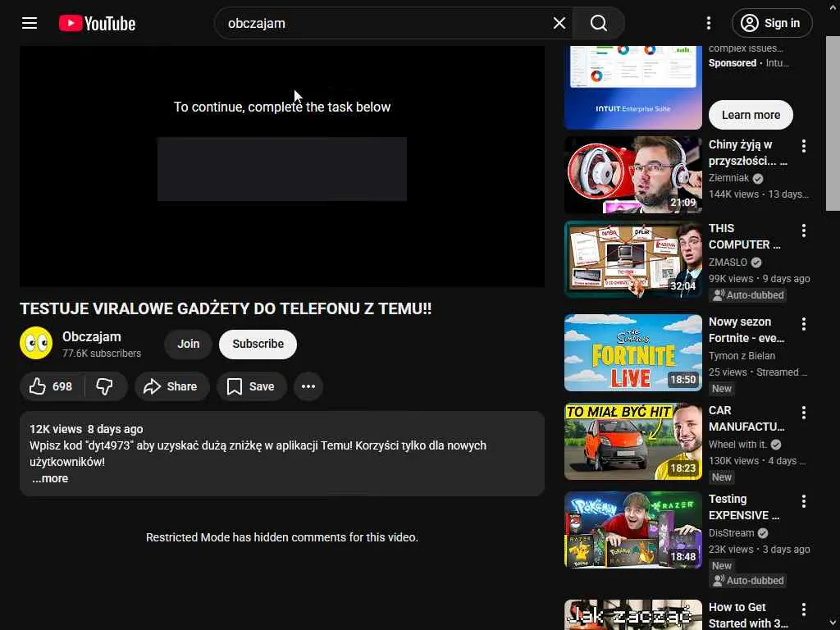
Task: Open Chiny żyją w przyszłości video thumbnail
Action: coord(632,175)
